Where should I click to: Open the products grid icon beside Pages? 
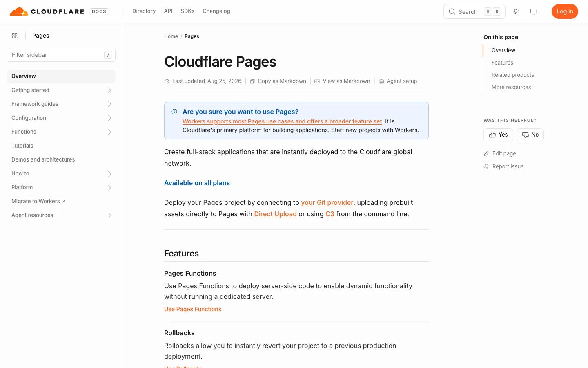point(15,36)
